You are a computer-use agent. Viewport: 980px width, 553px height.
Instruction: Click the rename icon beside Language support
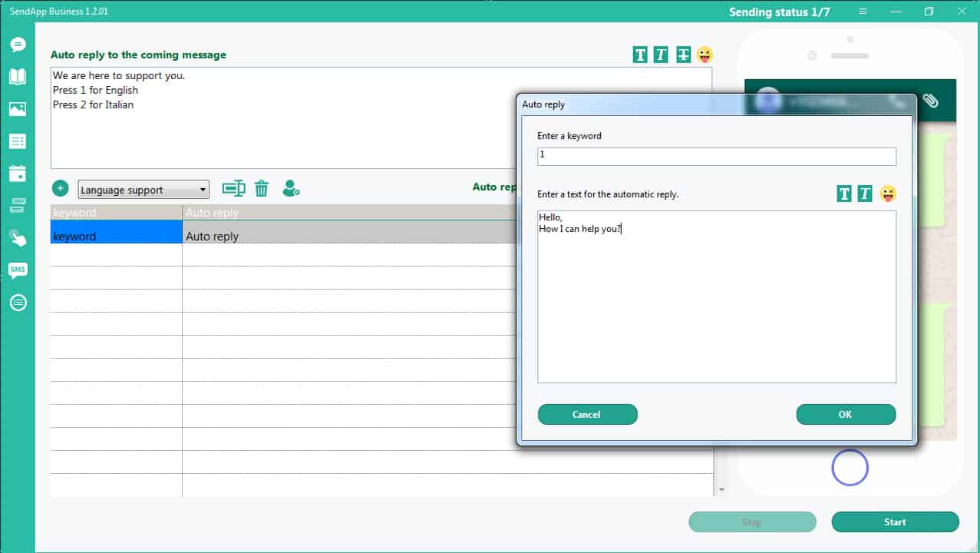coord(233,188)
